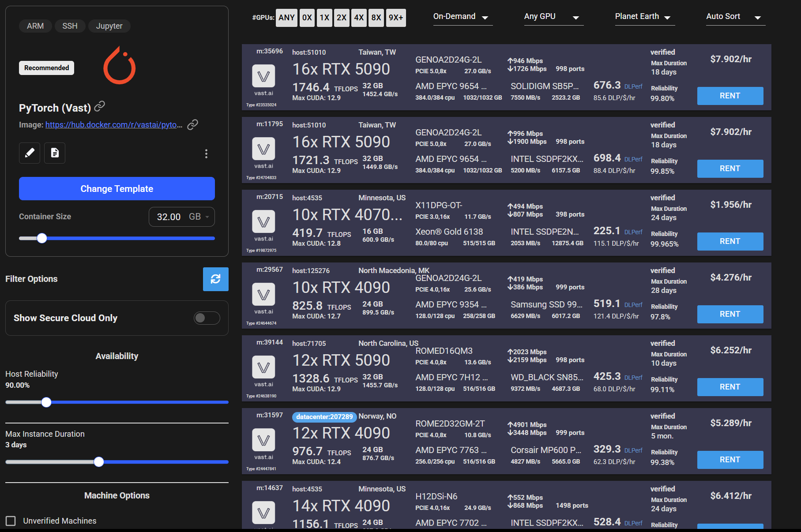Expand the Any GPU selector
Image resolution: width=801 pixels, height=532 pixels.
click(553, 17)
